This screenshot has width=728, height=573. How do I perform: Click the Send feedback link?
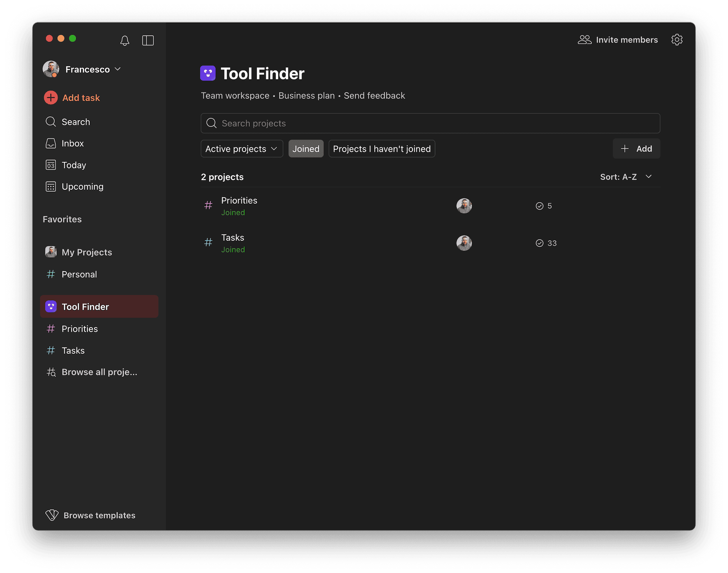click(374, 95)
